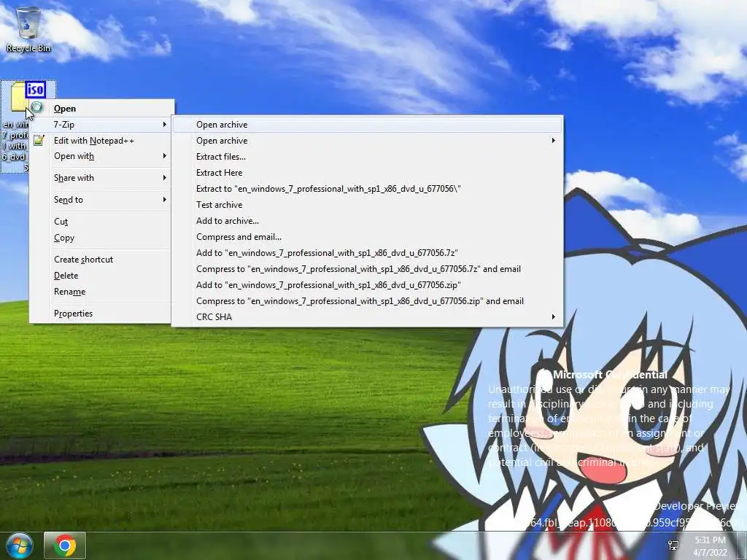The width and height of the screenshot is (747, 560).
Task: Open the Recycle Bin desktop icon
Action: coord(28,29)
